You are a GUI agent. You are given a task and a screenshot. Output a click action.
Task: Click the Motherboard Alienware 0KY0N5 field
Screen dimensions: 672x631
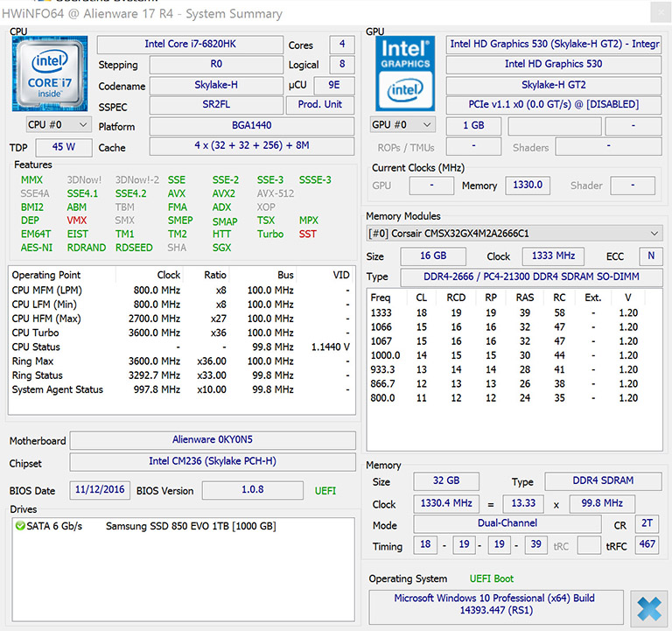click(213, 440)
